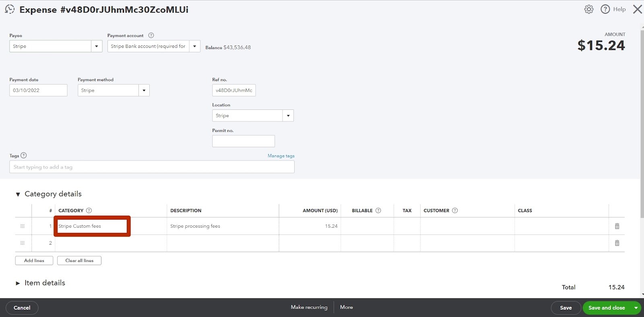The width and height of the screenshot is (644, 317).
Task: Click the Stripe processing fees description cell
Action: [x=223, y=226]
